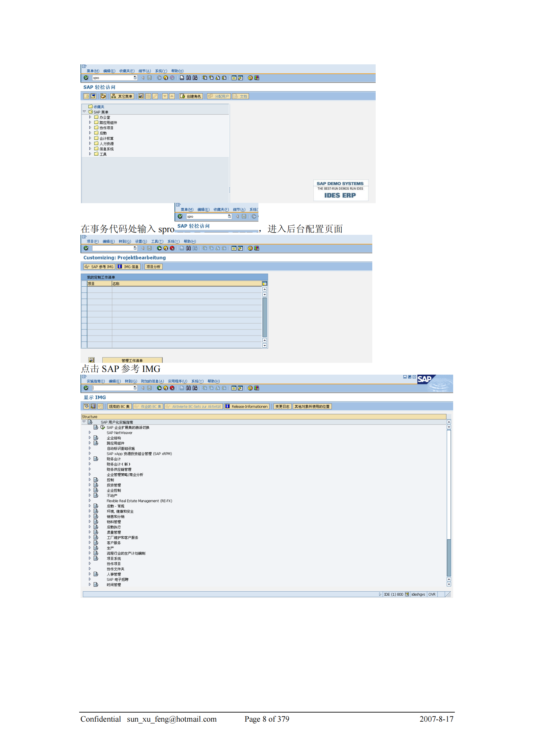Click clock execute icon for SAP 企业扩展集的激活切换
The image size is (534, 756).
coord(102,427)
